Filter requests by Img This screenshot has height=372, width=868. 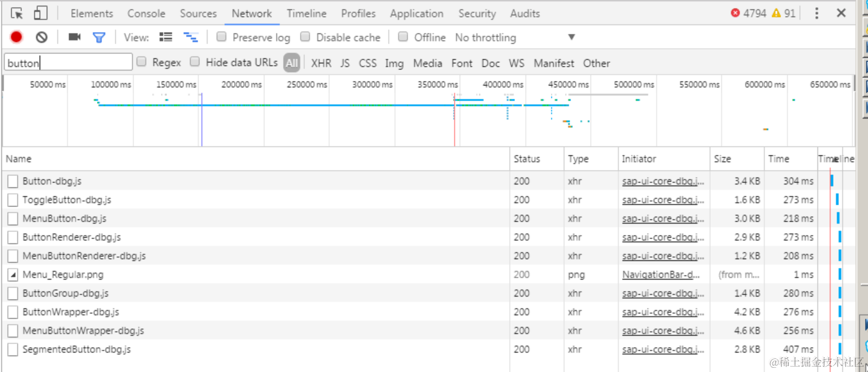tap(394, 63)
